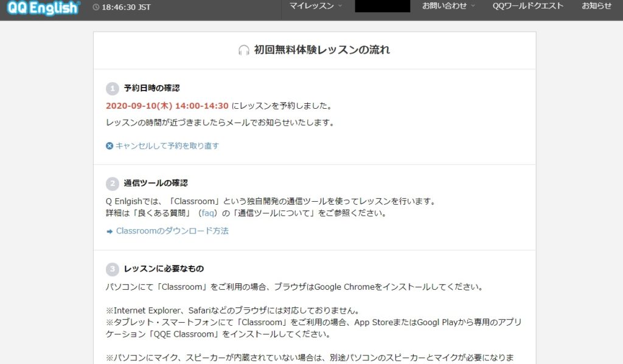
Task: Click the line ケーション「QQE Classroom」をインストールしてください
Action: click(x=218, y=334)
